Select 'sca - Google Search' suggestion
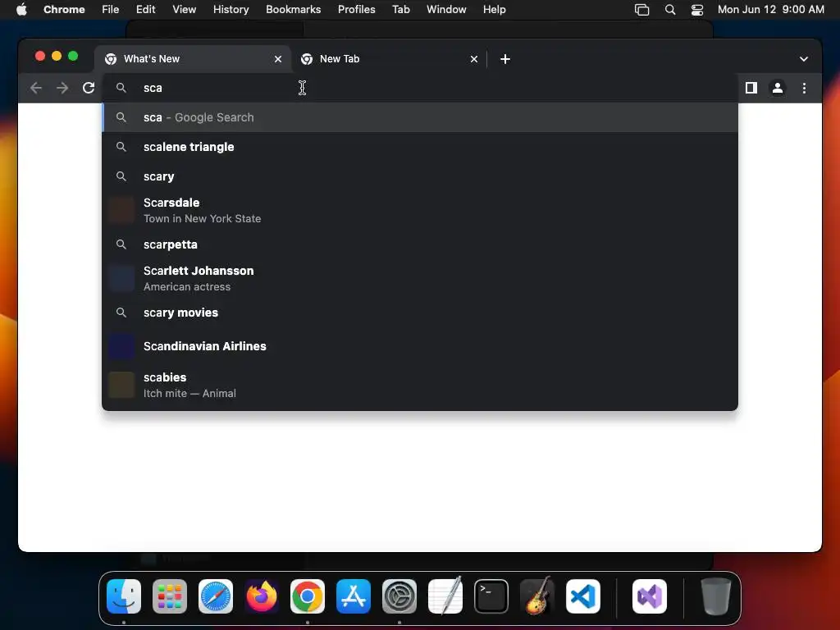 click(x=419, y=117)
